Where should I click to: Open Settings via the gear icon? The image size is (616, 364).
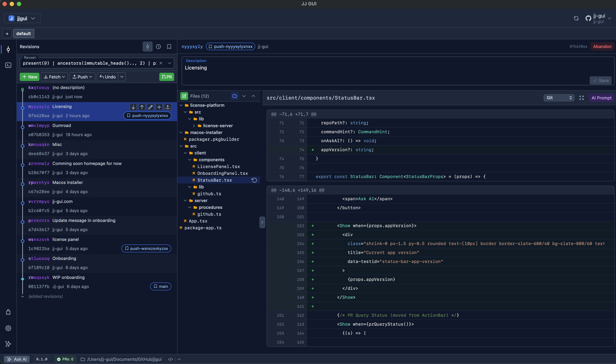[8, 328]
